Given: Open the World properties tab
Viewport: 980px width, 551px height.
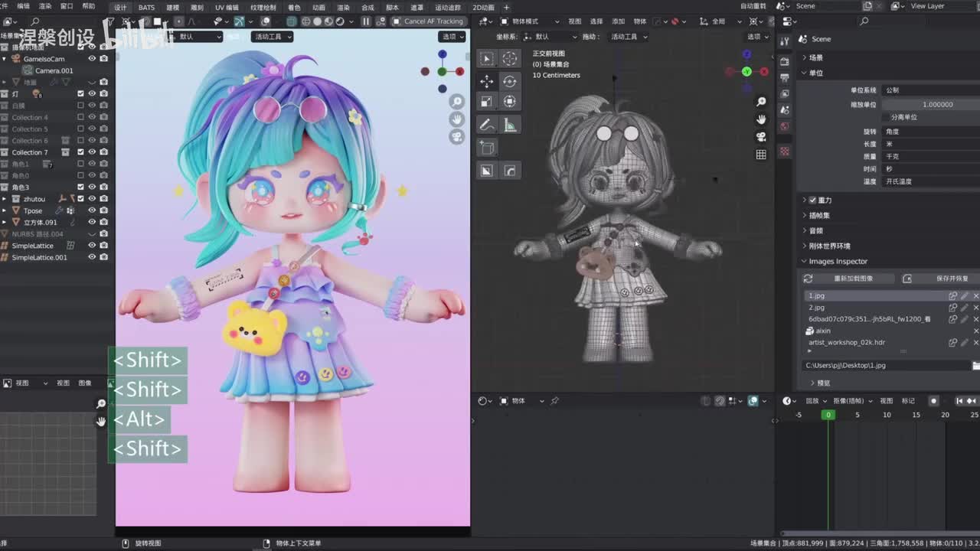Looking at the screenshot, I should click(x=785, y=126).
